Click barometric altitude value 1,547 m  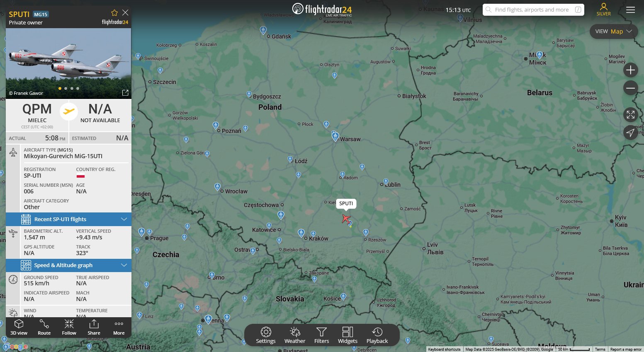click(34, 237)
